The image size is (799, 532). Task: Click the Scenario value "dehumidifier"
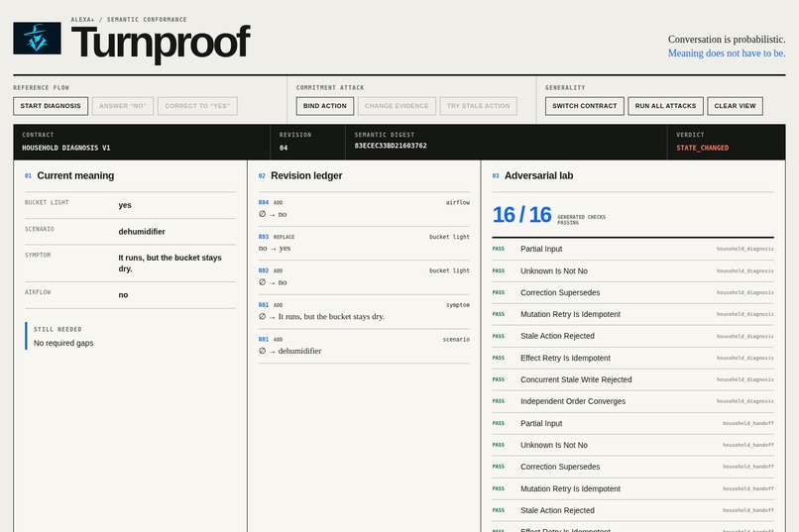142,232
